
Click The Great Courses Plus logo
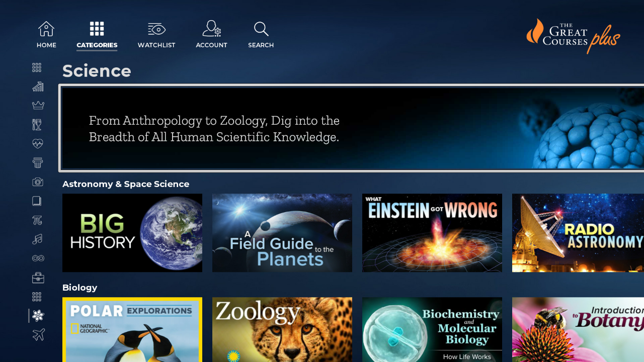573,36
